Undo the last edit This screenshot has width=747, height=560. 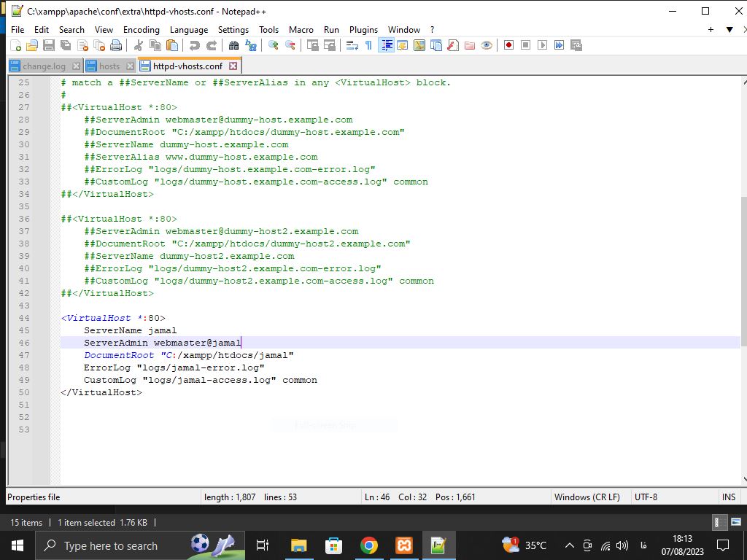point(194,45)
